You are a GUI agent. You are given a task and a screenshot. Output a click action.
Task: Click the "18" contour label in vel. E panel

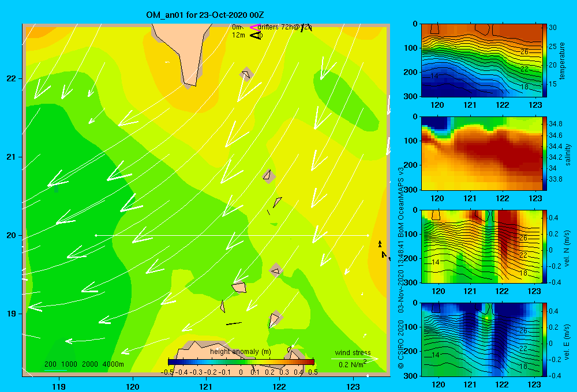523,366
